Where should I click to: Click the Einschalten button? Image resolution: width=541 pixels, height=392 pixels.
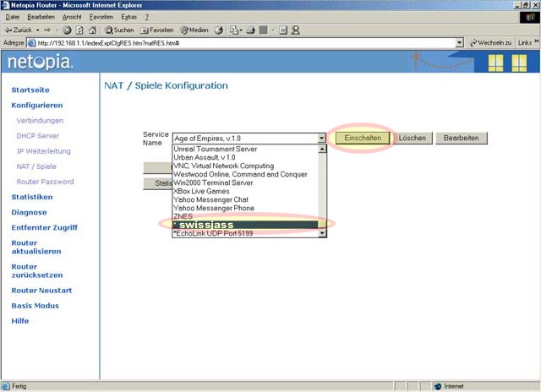click(363, 138)
